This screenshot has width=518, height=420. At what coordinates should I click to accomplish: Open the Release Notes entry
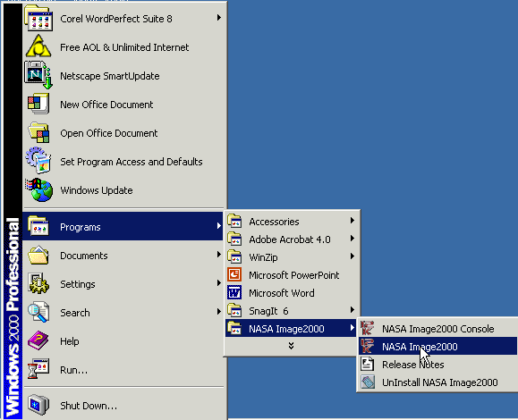pos(437,365)
